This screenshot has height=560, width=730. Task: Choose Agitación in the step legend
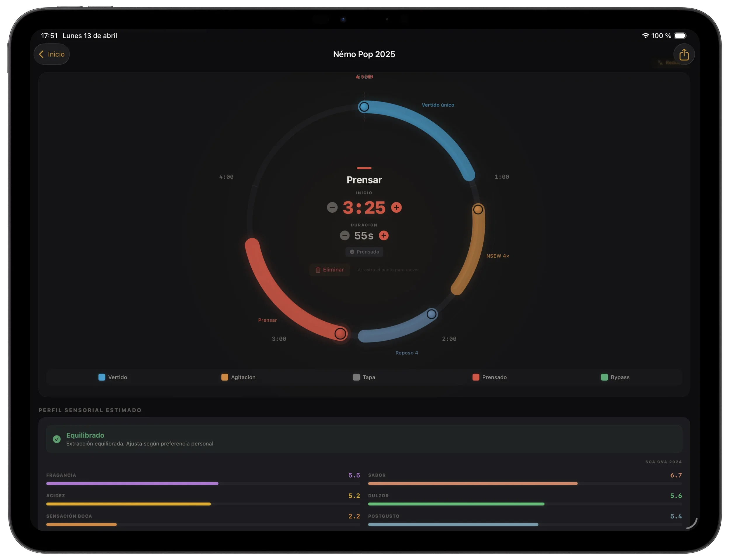(239, 377)
